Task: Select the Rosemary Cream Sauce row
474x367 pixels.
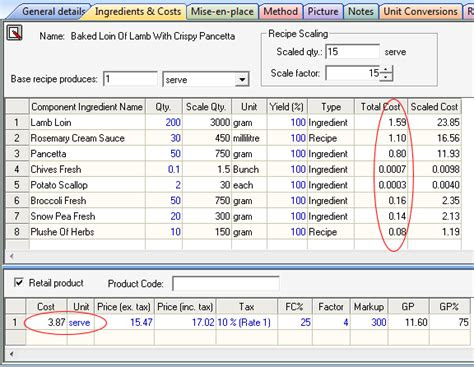Action: coord(233,138)
